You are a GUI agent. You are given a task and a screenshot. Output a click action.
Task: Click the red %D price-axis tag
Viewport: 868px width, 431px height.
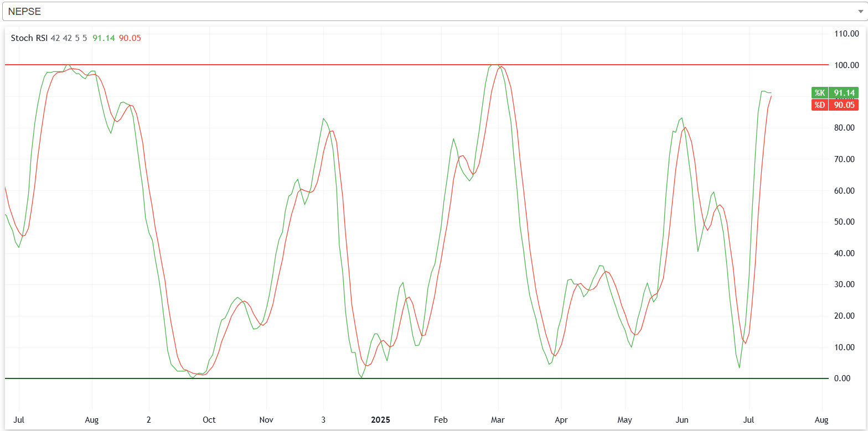[x=835, y=105]
